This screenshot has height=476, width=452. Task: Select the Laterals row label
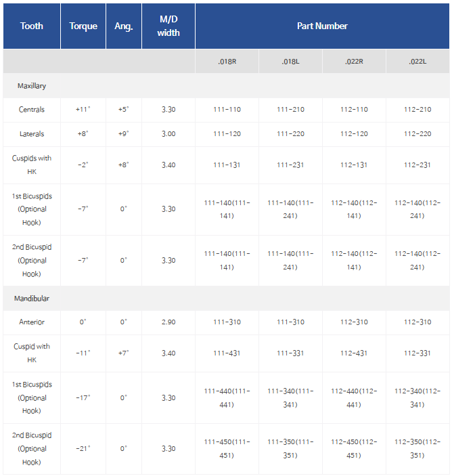[x=32, y=134]
